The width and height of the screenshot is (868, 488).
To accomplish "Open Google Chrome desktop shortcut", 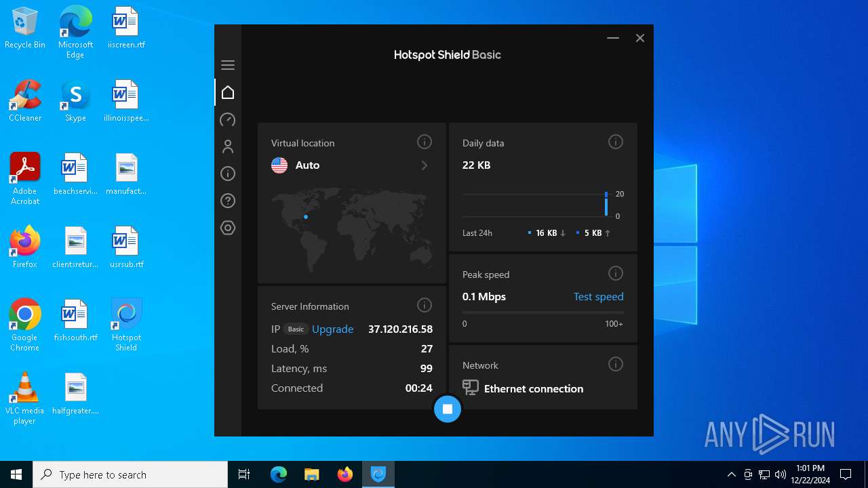I will pos(25,325).
